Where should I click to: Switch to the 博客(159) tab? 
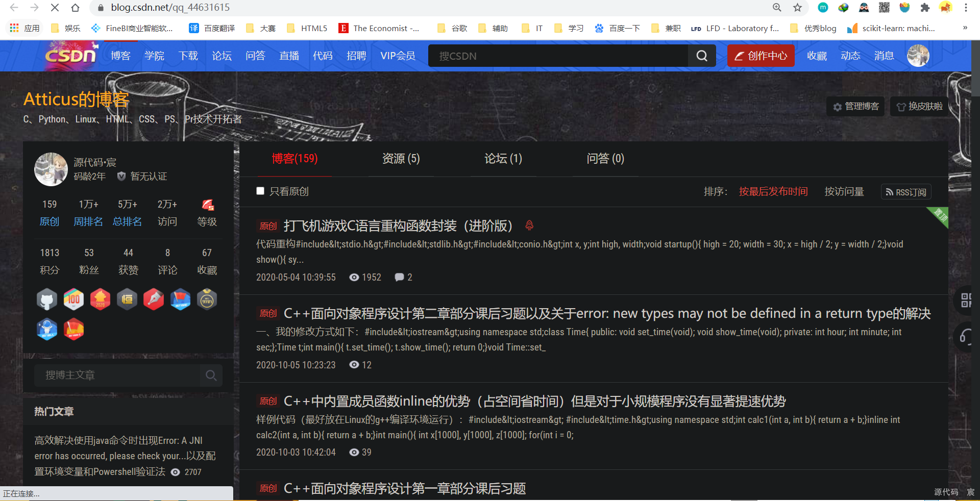point(295,159)
